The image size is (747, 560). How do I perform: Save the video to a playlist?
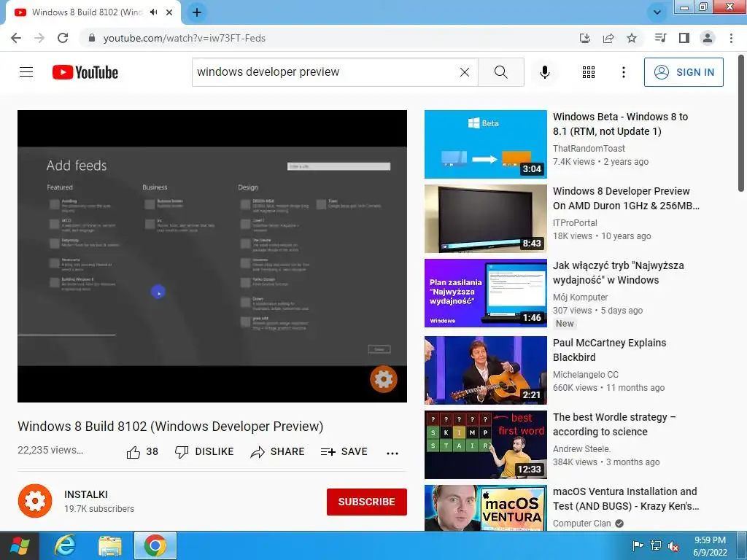click(x=344, y=451)
